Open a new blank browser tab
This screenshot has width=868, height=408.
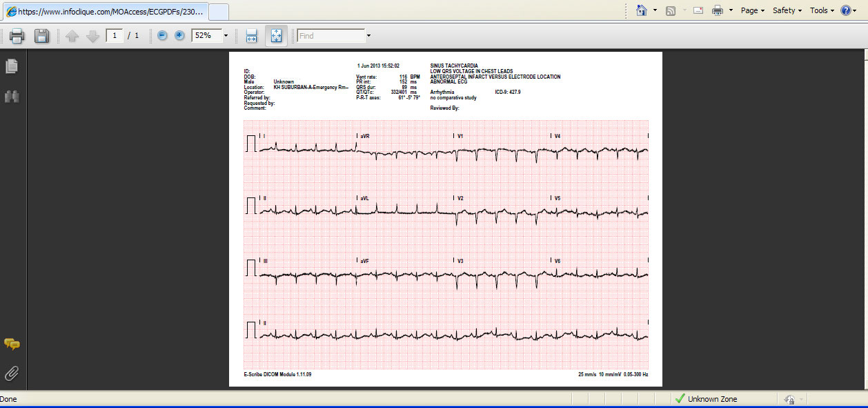(219, 12)
